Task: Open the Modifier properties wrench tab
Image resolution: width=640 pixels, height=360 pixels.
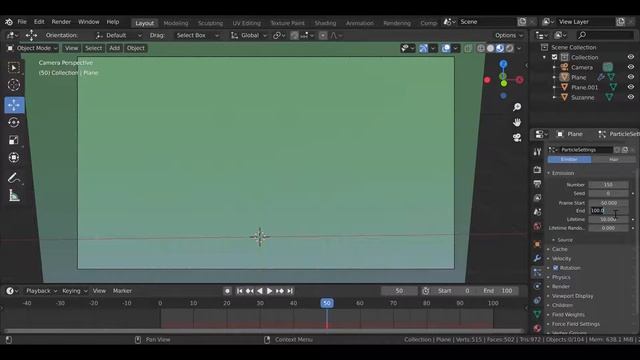Action: (537, 258)
